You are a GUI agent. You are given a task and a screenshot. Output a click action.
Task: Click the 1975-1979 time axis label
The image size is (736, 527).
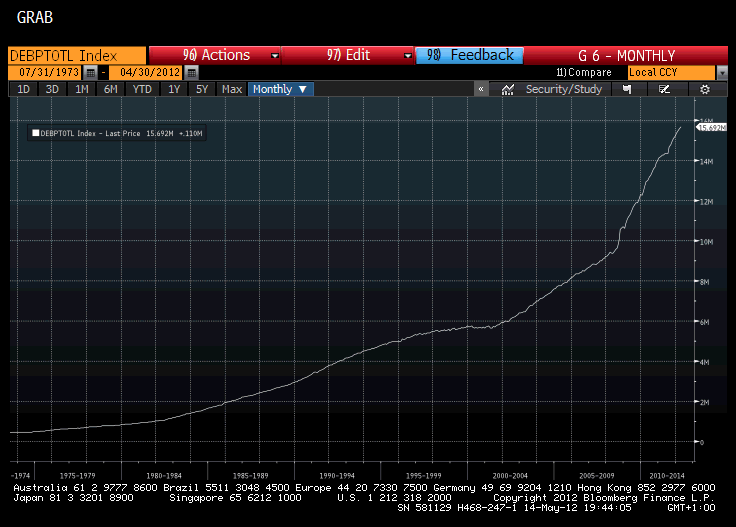coord(77,475)
